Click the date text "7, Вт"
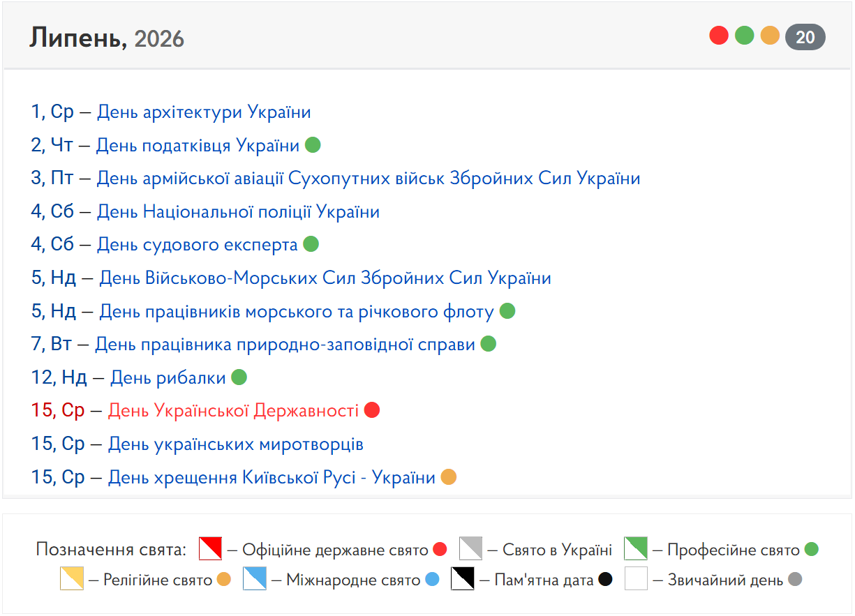 tap(52, 345)
